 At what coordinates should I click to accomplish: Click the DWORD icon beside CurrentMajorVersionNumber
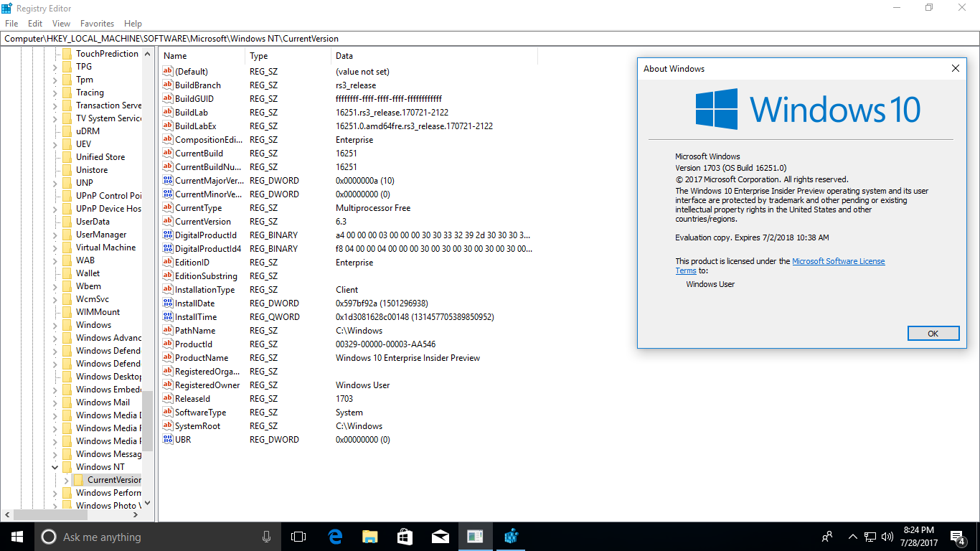click(x=168, y=181)
